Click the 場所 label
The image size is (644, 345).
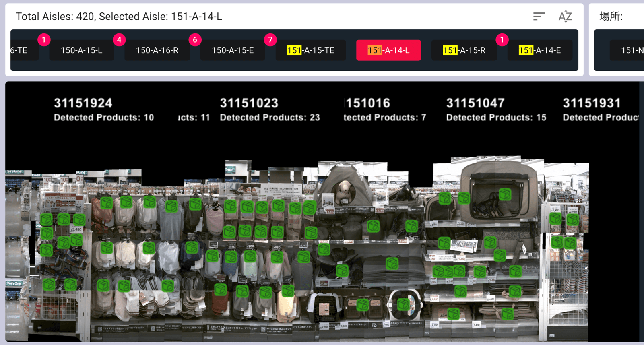(611, 17)
